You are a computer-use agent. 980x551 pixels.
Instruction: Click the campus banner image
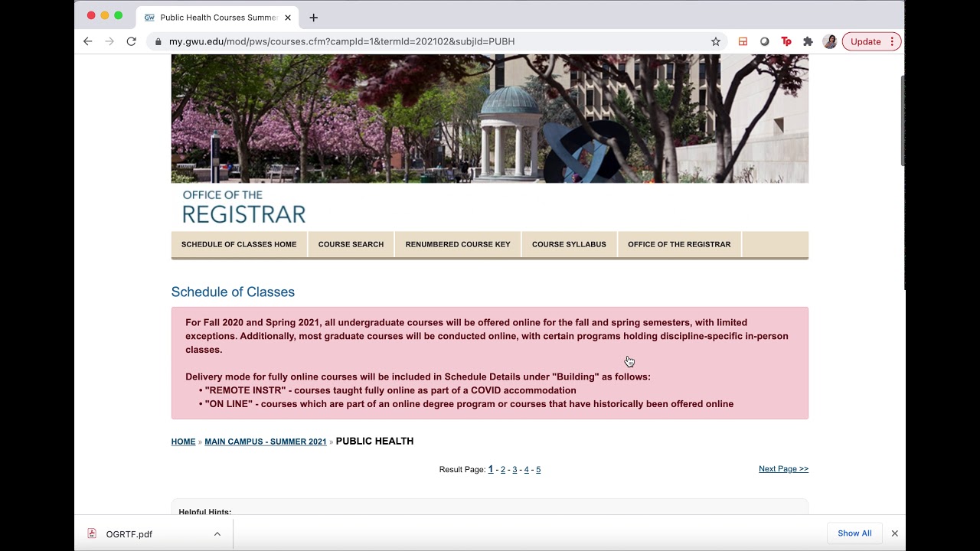pyautogui.click(x=490, y=119)
